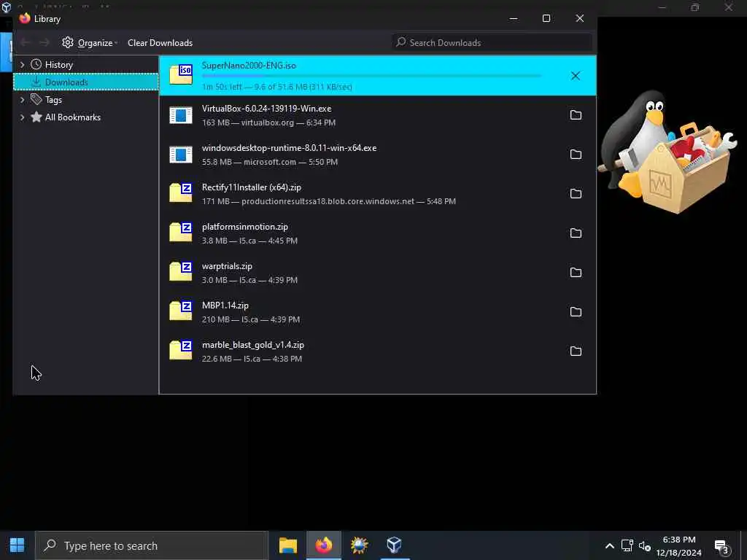Click the SuperNano2000-ENG.iso download progress bar
The image size is (747, 560).
point(371,76)
